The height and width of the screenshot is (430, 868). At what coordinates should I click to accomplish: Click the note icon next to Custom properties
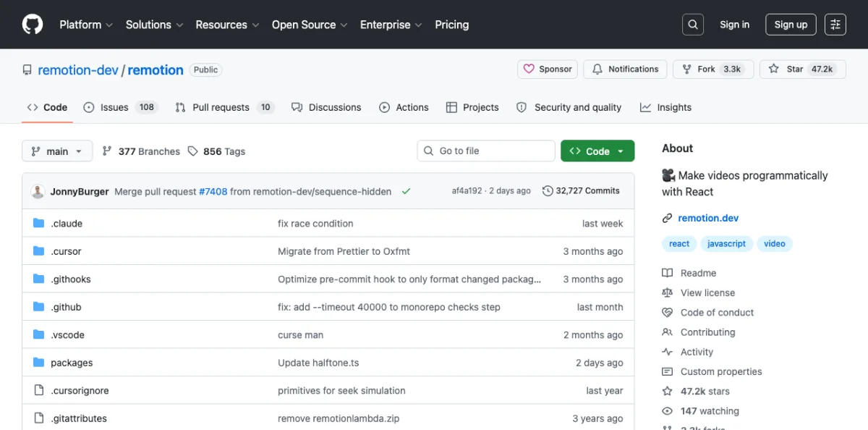pyautogui.click(x=668, y=371)
